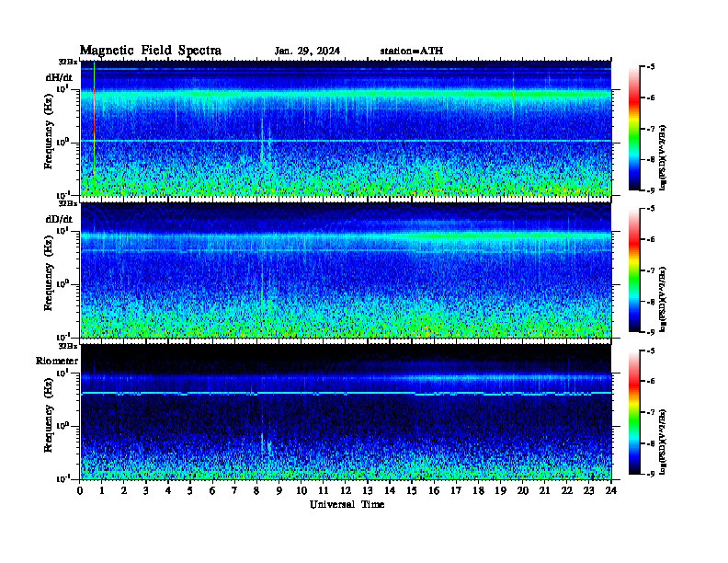This screenshot has width=728, height=563.
Task: Click hour "23" on the Universal Time axis
Action: pos(589,491)
